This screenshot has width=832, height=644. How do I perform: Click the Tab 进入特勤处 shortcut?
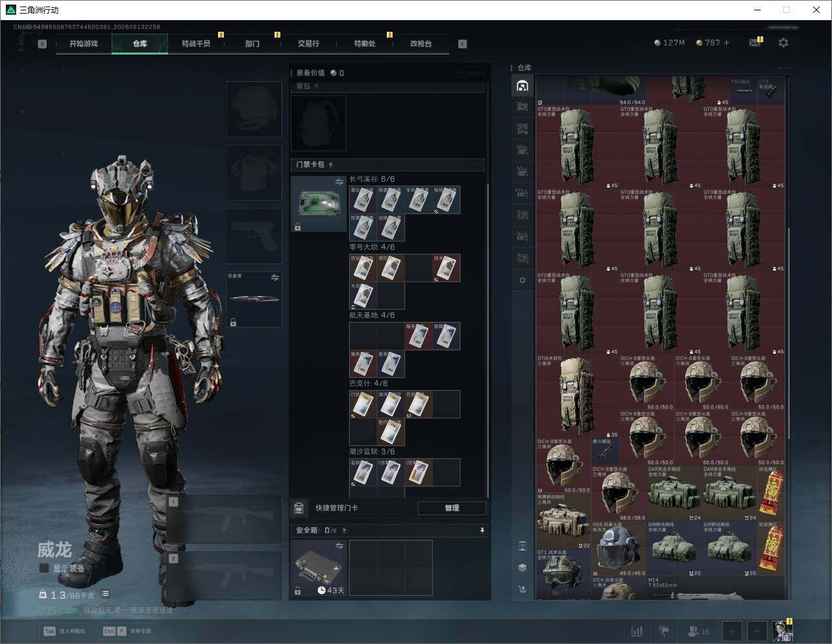64,631
